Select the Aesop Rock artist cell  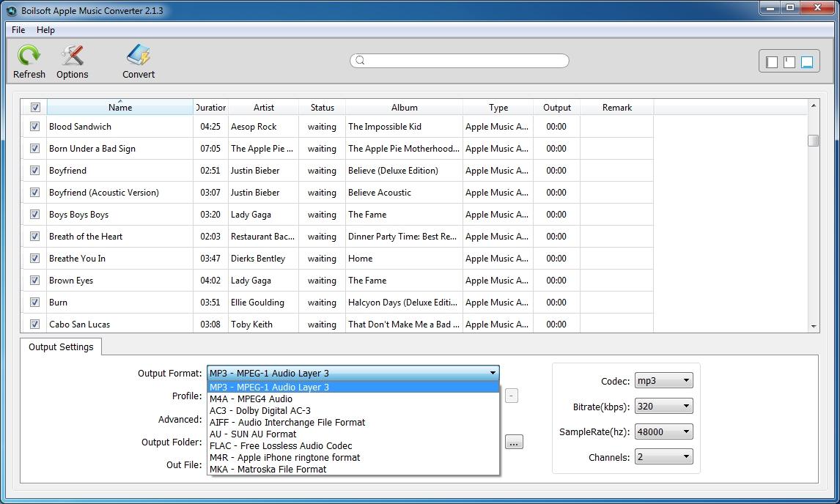tap(264, 127)
